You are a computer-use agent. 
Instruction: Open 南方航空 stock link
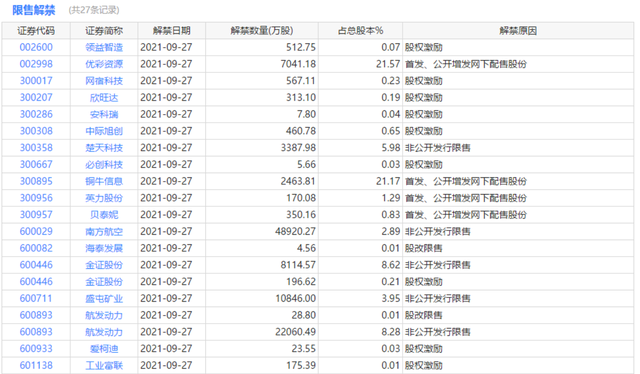[104, 232]
